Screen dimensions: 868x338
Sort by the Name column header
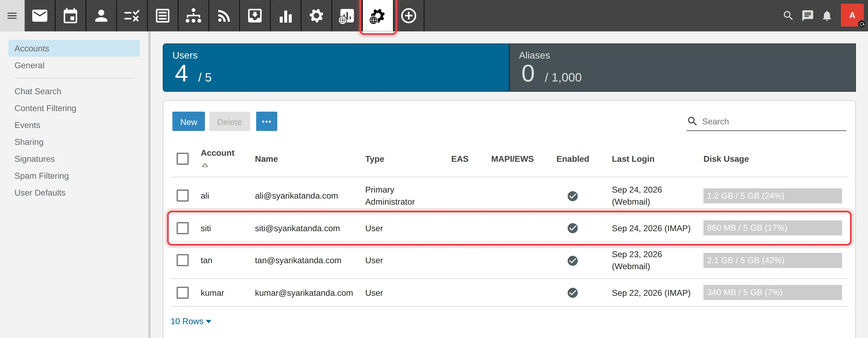point(266,159)
